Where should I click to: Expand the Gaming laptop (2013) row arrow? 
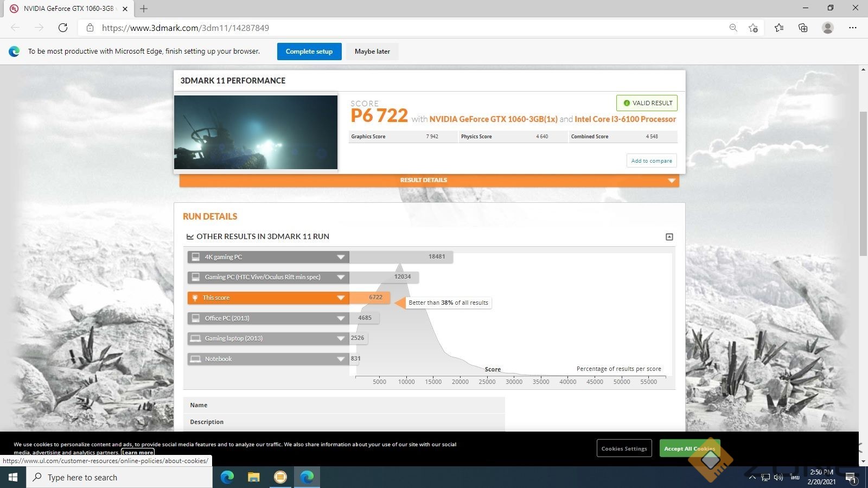341,338
